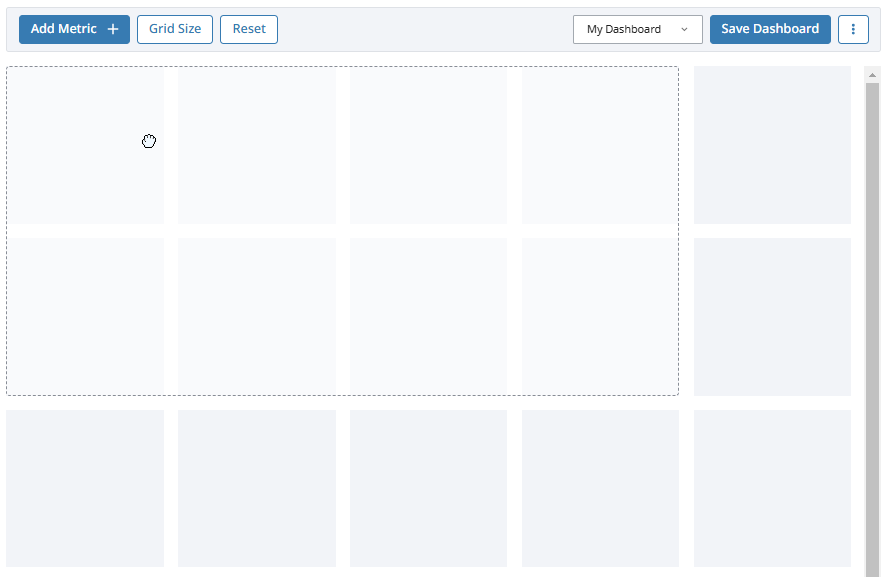Click the Reset button
This screenshot has width=886, height=577.
point(249,29)
